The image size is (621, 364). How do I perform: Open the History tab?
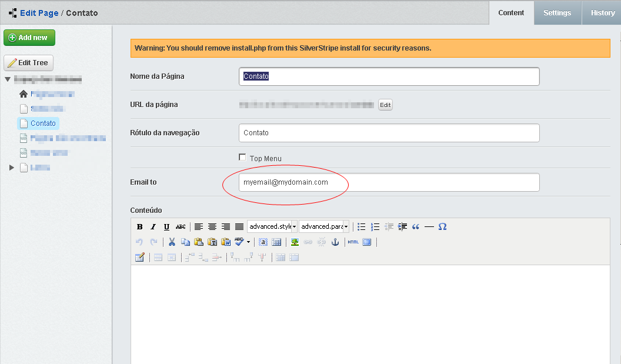(x=602, y=12)
